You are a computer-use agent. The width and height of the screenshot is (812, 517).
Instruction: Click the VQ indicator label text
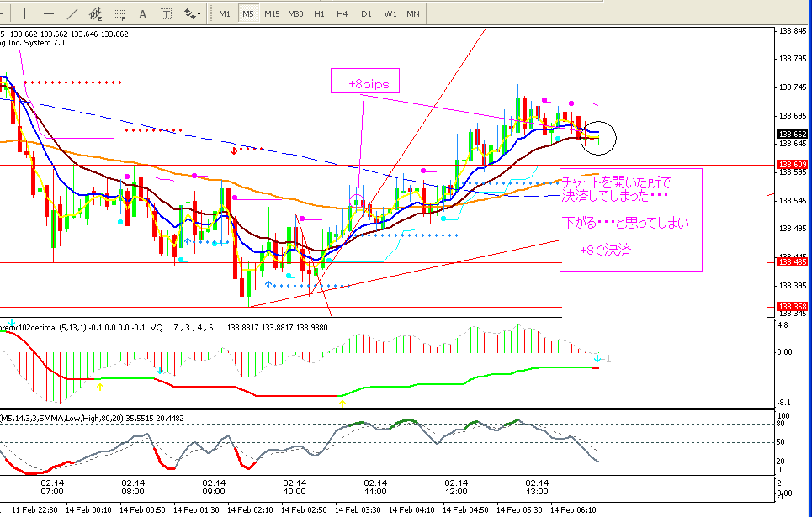pos(156,328)
